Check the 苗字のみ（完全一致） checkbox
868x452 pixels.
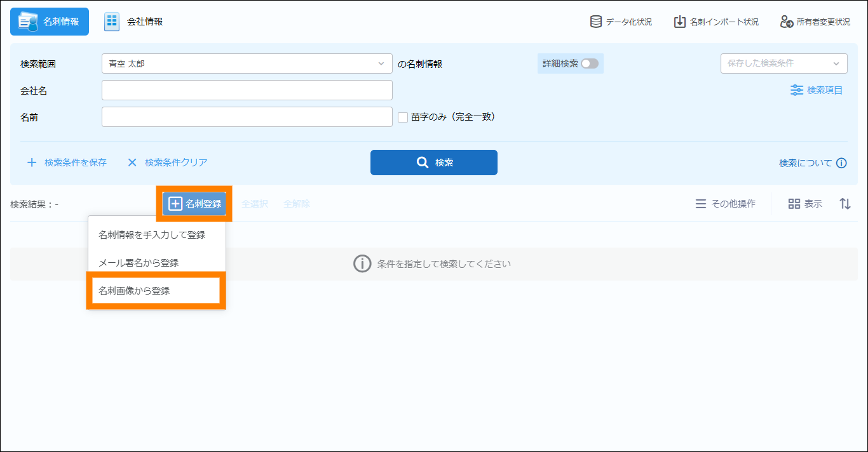point(403,117)
